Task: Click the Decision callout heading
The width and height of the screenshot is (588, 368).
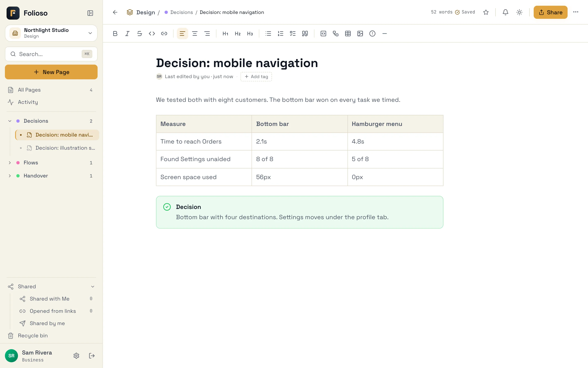Action: [188, 207]
